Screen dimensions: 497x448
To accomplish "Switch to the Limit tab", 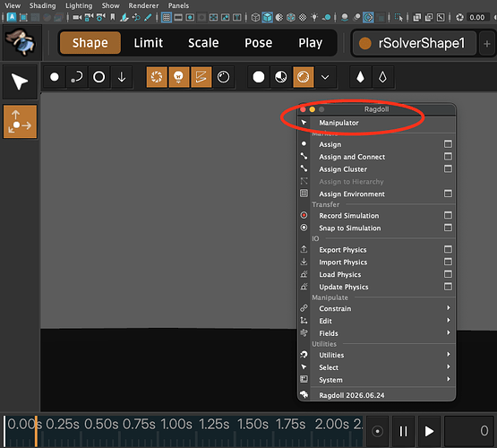I will tap(148, 43).
